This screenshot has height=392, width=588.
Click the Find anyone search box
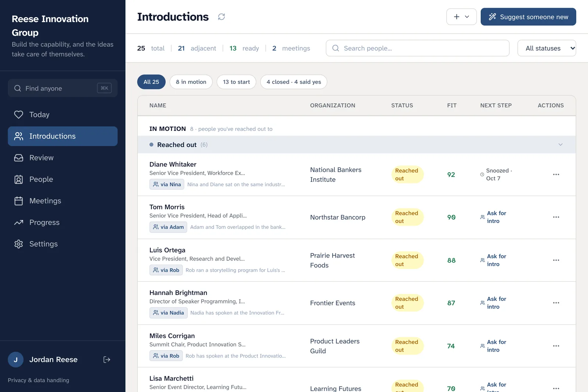[x=62, y=88]
